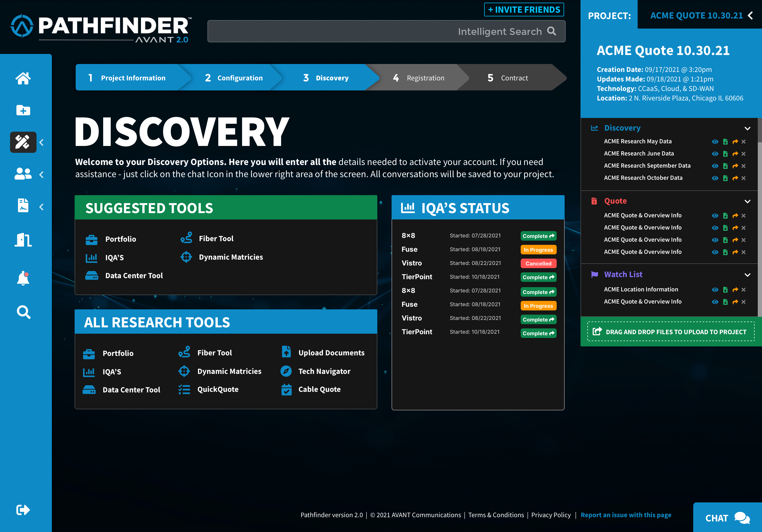
Task: Open IQA'S in Suggested Tools
Action: (105, 258)
